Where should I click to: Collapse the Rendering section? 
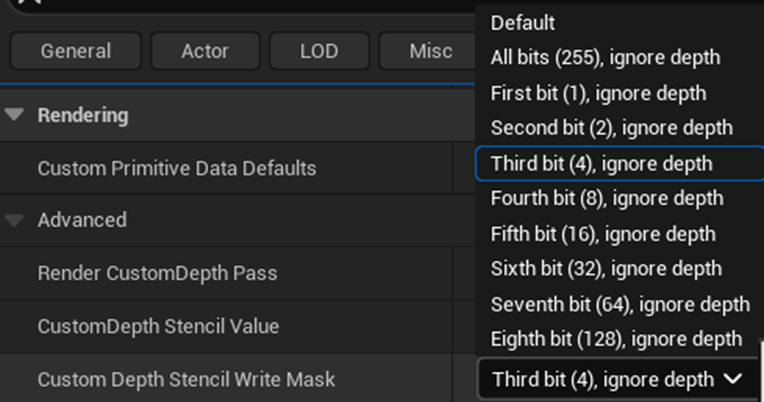14,115
